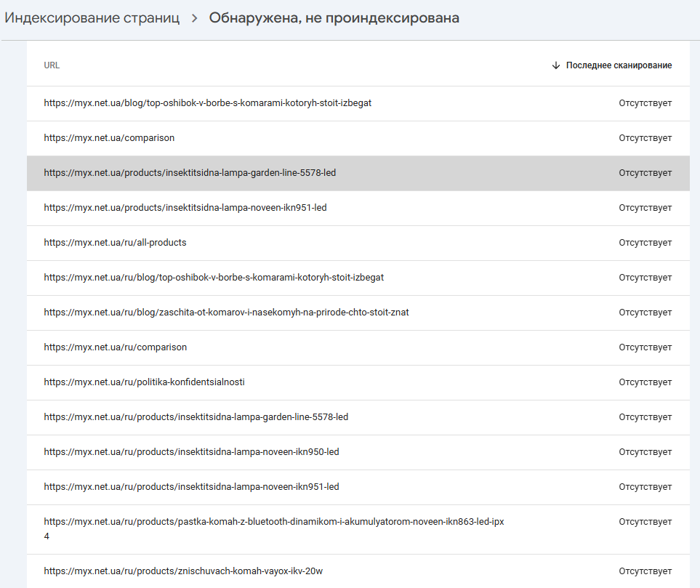Open the ru/comparison URL row
Viewport: 700px width, 588px height.
[358, 347]
